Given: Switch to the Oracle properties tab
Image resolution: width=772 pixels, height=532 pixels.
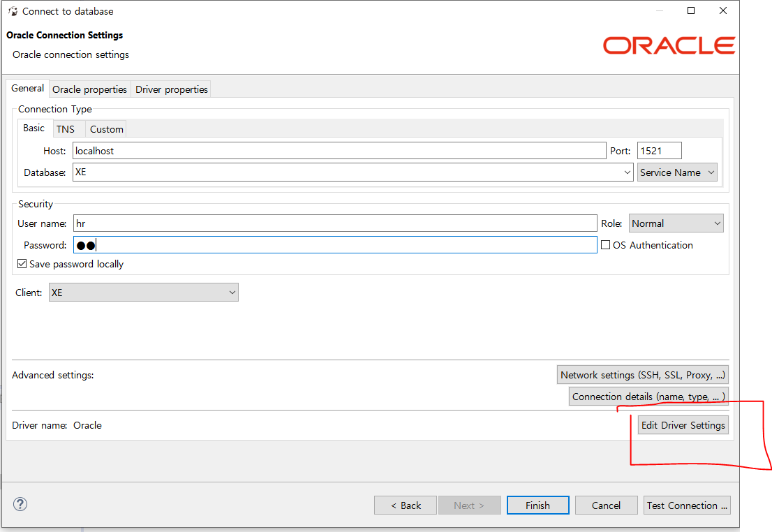Looking at the screenshot, I should coord(89,89).
